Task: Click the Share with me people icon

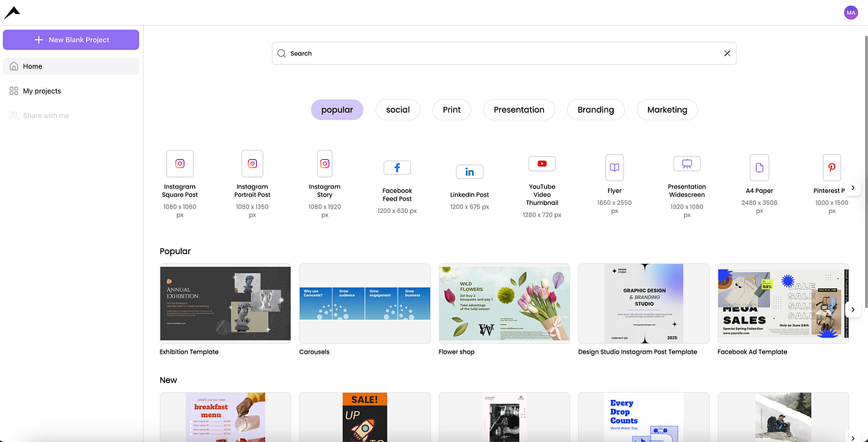Action: click(x=14, y=116)
